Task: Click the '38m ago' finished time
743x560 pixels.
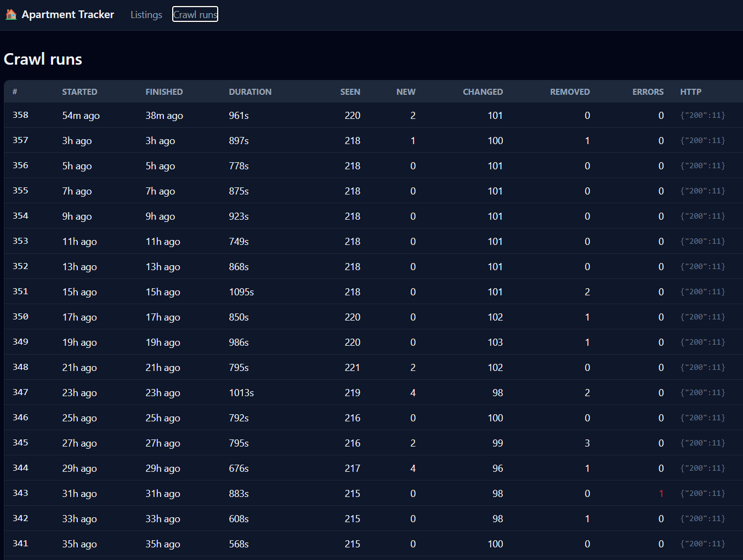Action: (164, 116)
